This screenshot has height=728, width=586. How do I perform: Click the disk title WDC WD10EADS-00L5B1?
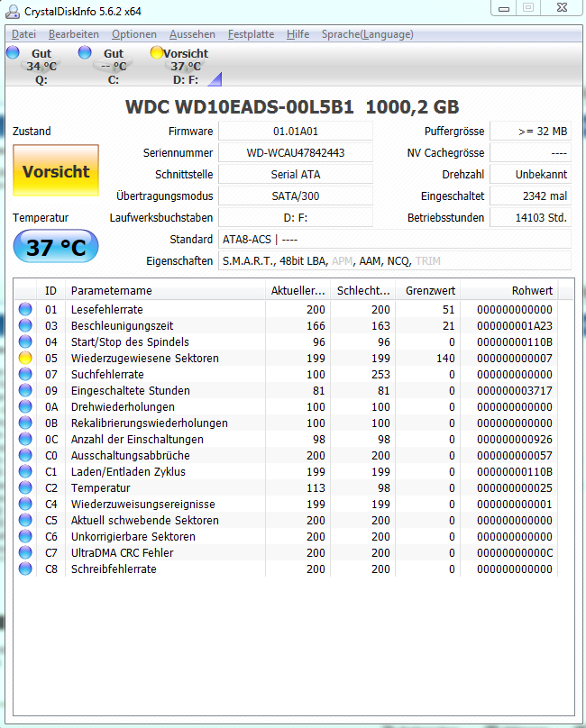pos(240,107)
